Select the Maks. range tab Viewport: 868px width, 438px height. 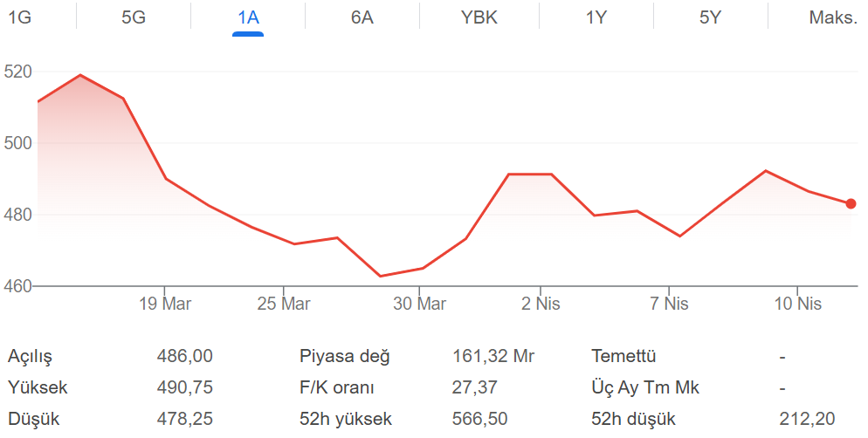click(833, 17)
